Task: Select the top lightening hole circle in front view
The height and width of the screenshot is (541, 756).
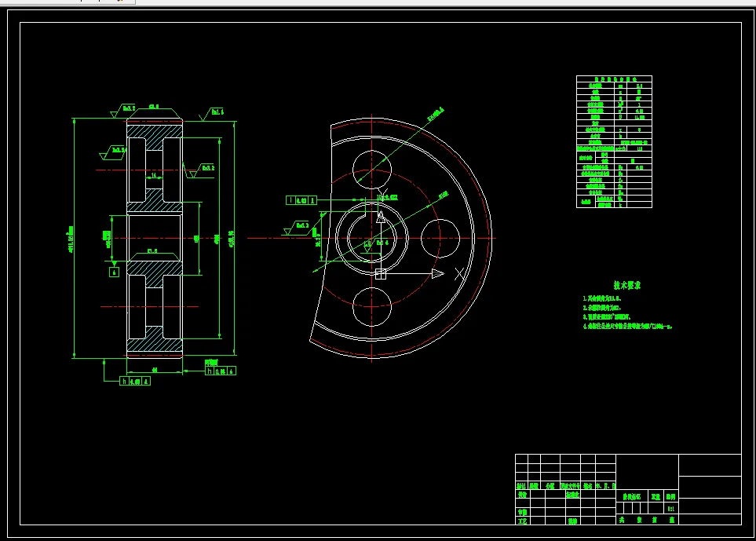Action: pyautogui.click(x=372, y=170)
